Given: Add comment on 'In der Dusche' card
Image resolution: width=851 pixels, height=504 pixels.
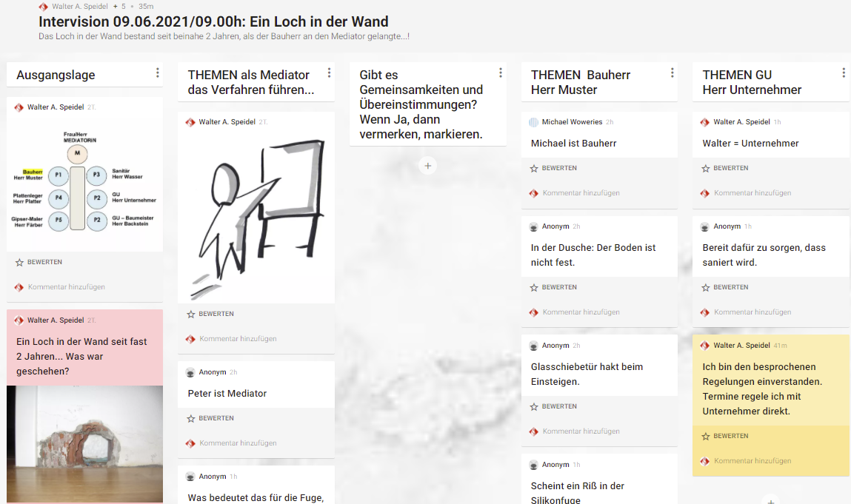Looking at the screenshot, I should tap(581, 312).
